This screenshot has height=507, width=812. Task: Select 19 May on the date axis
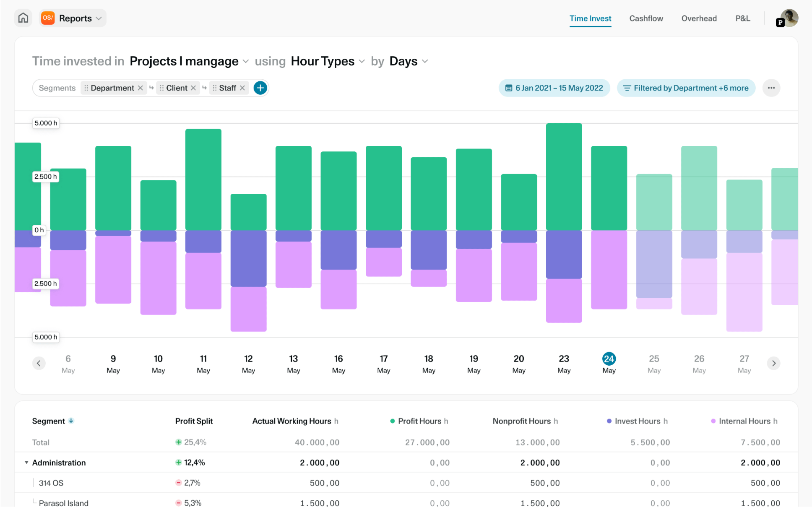[x=474, y=364]
